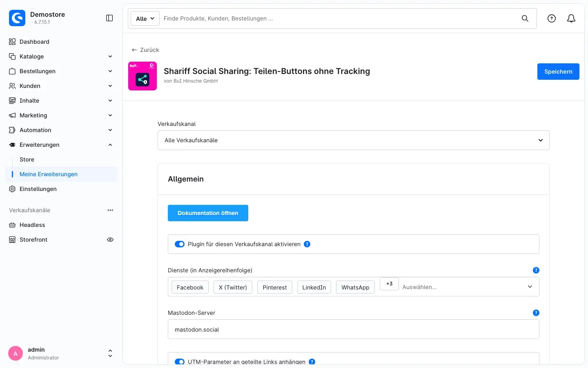Image resolution: width=588 pixels, height=368 pixels.
Task: Click the Erweiterungen plug icon
Action: point(12,145)
